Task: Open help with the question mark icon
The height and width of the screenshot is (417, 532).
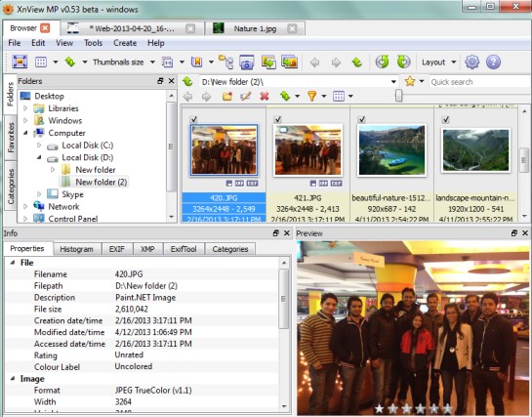Action: pos(493,63)
